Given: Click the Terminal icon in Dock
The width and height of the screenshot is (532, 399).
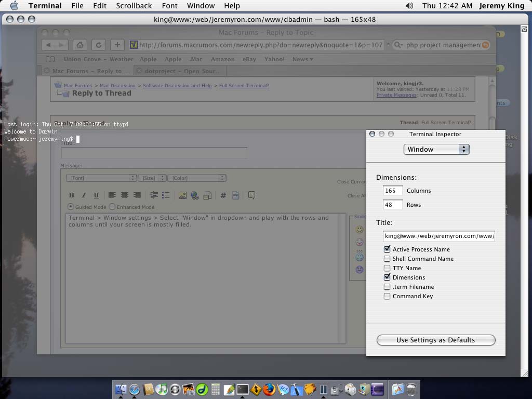Looking at the screenshot, I should click(x=242, y=389).
